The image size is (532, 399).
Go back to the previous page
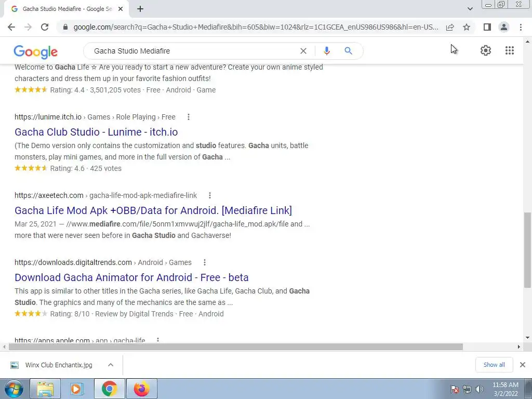(11, 27)
